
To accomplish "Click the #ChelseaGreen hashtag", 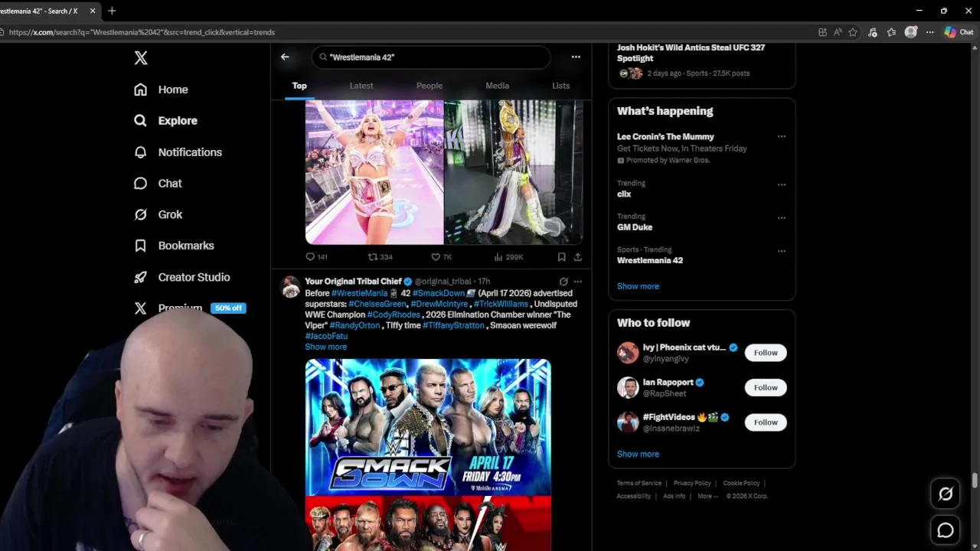I will tap(377, 304).
